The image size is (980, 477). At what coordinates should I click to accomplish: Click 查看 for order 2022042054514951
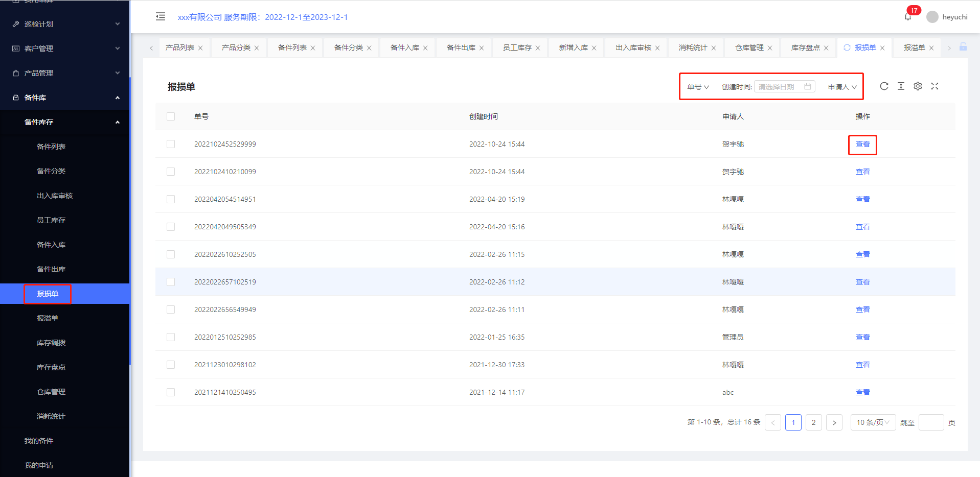(862, 199)
